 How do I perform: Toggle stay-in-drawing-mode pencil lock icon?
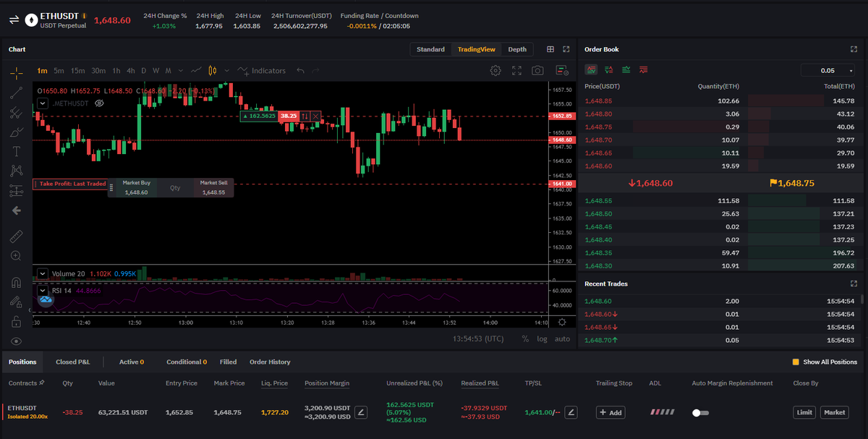pos(16,302)
